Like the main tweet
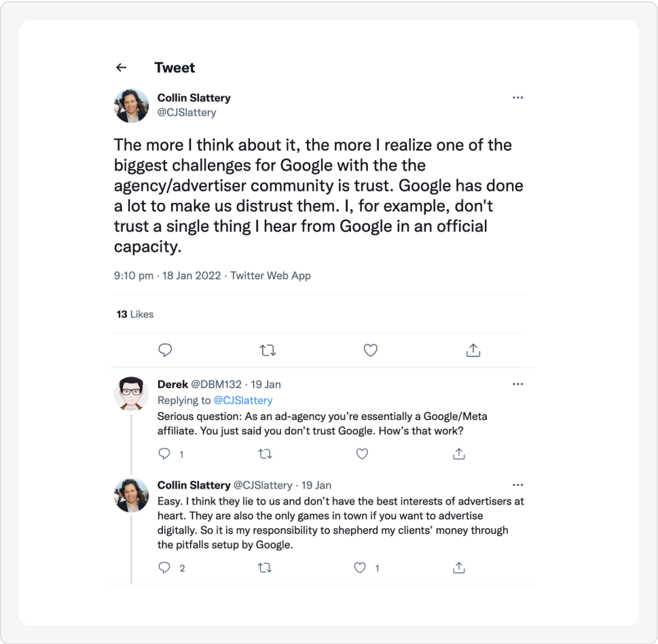 [x=370, y=350]
